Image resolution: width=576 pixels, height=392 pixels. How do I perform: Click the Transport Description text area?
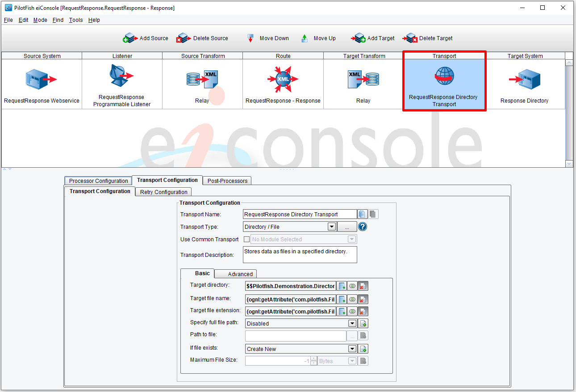coord(300,255)
